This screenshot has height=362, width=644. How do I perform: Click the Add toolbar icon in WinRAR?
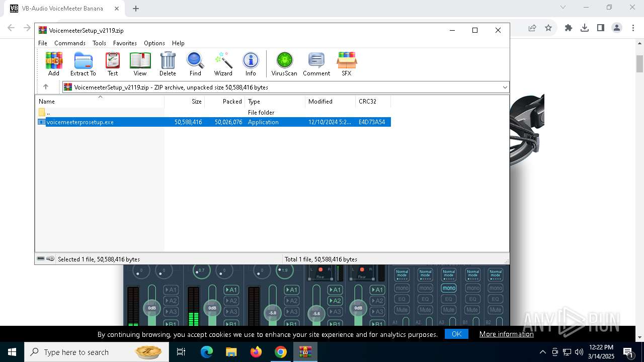tap(54, 64)
